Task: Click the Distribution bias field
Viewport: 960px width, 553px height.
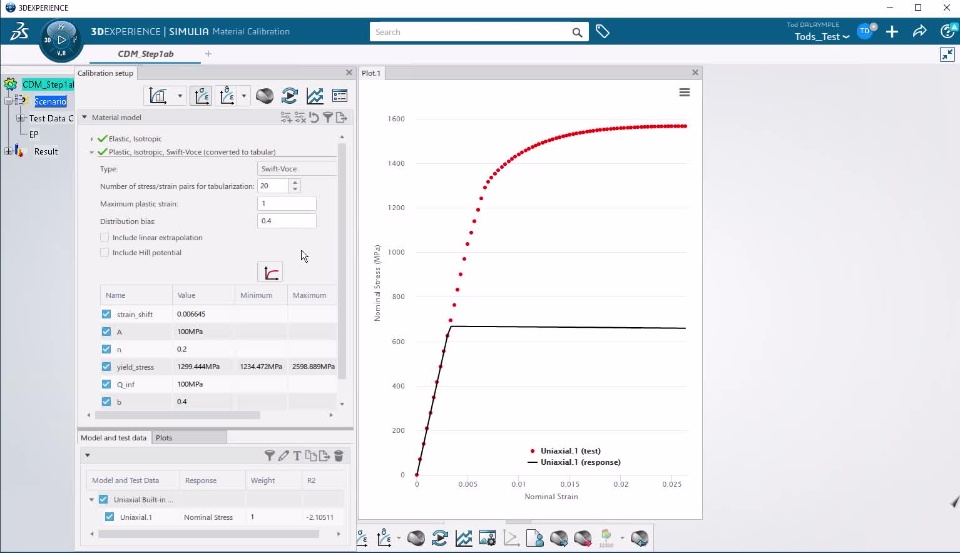Action: click(287, 220)
